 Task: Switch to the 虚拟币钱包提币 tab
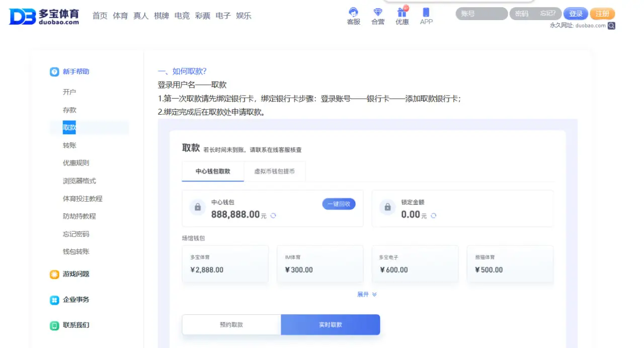tap(275, 171)
